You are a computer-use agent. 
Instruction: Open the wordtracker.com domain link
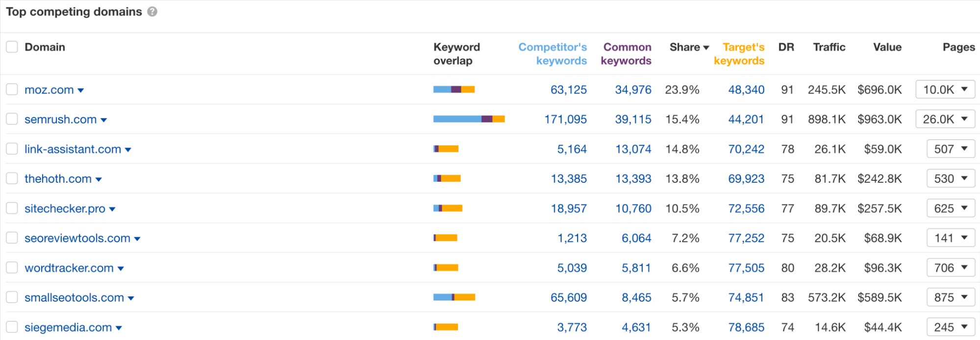click(x=69, y=268)
